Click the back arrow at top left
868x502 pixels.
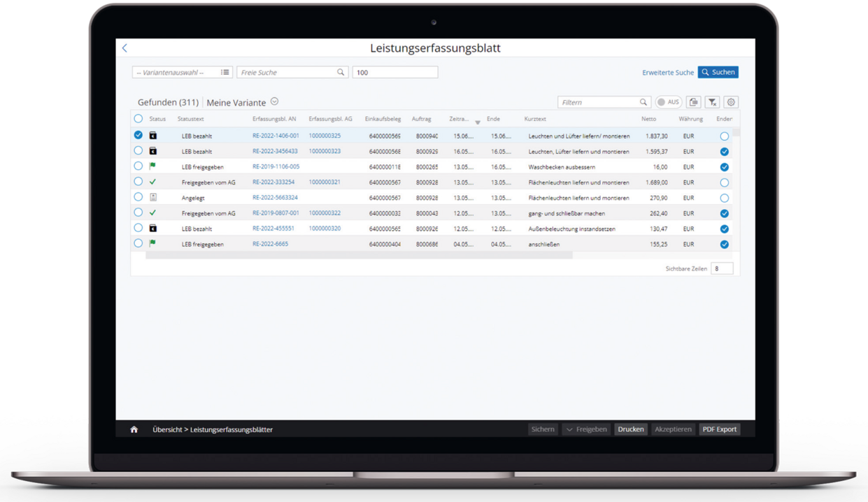point(125,48)
